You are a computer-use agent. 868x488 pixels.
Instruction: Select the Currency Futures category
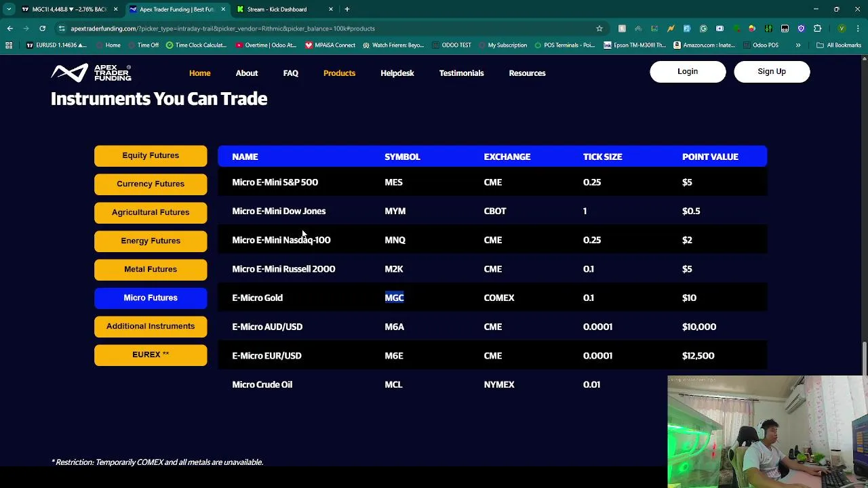pyautogui.click(x=151, y=184)
